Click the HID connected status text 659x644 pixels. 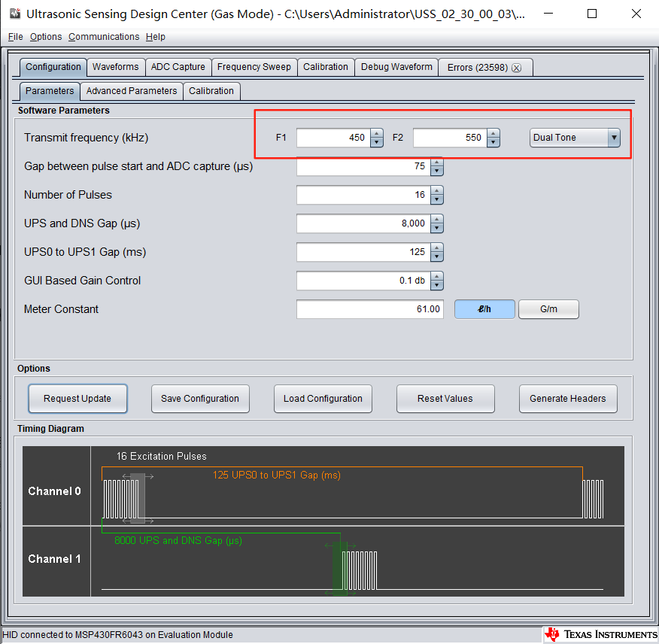(117, 635)
